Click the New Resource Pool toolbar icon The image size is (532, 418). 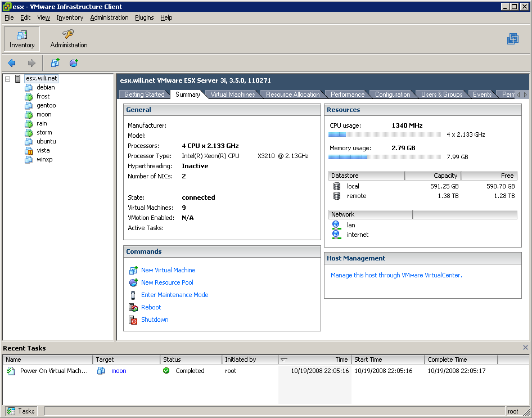(74, 63)
